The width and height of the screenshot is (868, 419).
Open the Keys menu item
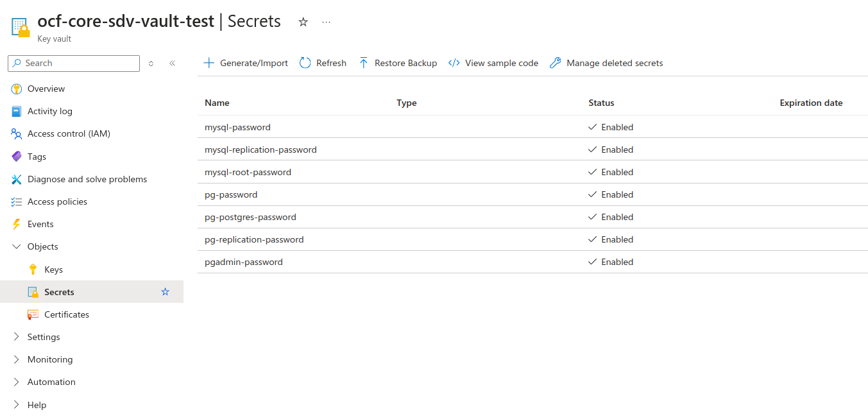(53, 269)
